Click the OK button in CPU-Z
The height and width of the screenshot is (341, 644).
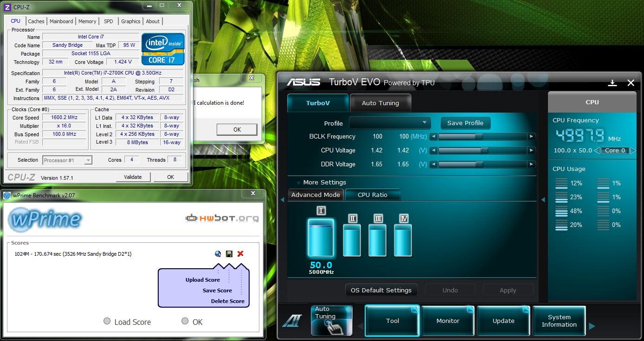pyautogui.click(x=170, y=177)
